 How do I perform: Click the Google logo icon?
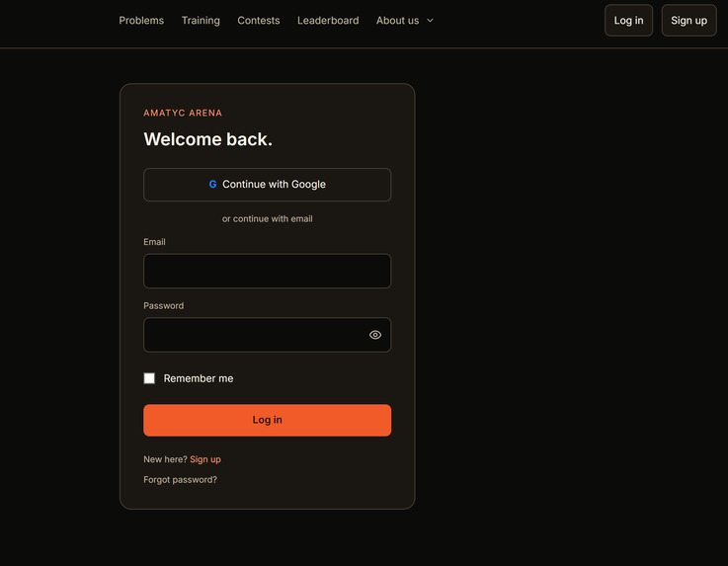tap(212, 185)
